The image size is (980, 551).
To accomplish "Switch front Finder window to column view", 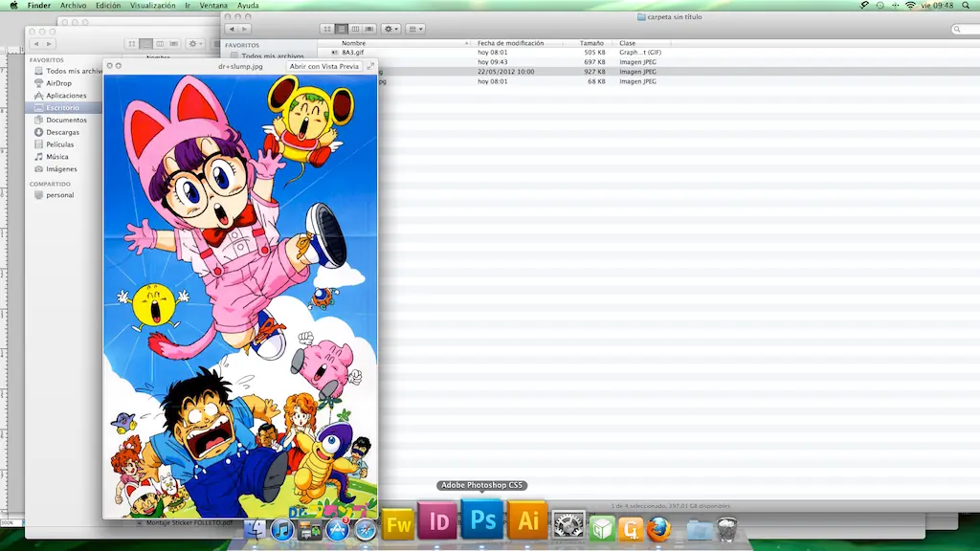I will pyautogui.click(x=355, y=29).
